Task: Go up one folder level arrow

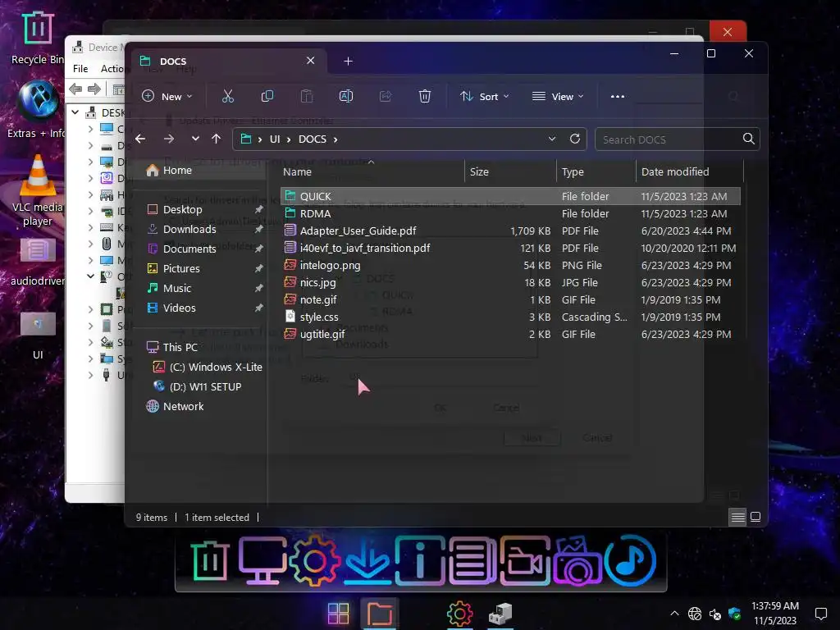Action: click(217, 139)
